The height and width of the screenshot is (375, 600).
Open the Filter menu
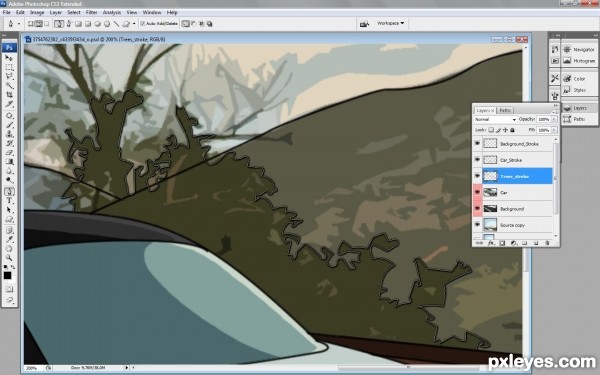[91, 12]
